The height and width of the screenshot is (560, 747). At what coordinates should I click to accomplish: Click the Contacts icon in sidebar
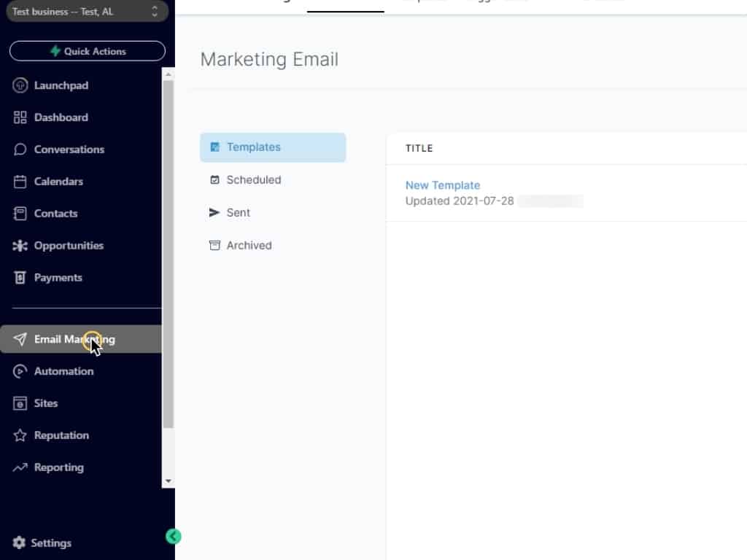click(20, 214)
